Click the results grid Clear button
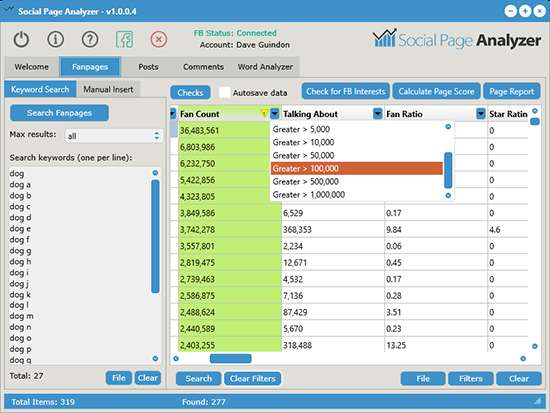 519,379
